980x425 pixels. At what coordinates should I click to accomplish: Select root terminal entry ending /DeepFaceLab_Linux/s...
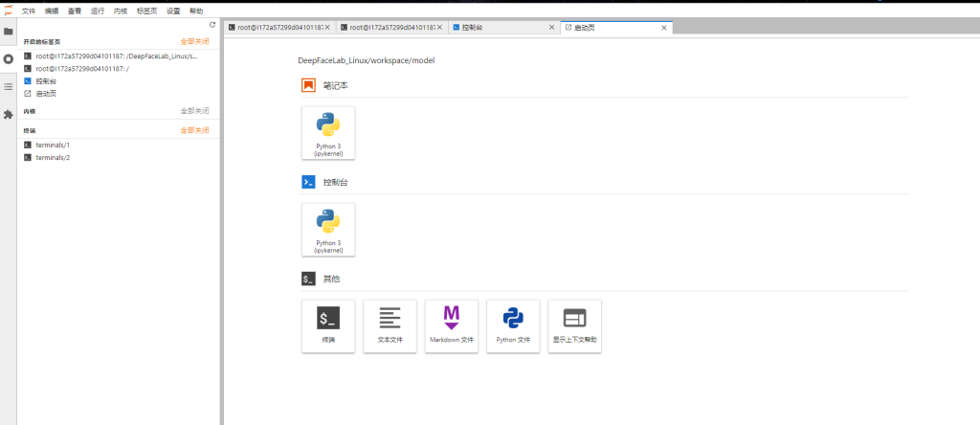point(118,56)
